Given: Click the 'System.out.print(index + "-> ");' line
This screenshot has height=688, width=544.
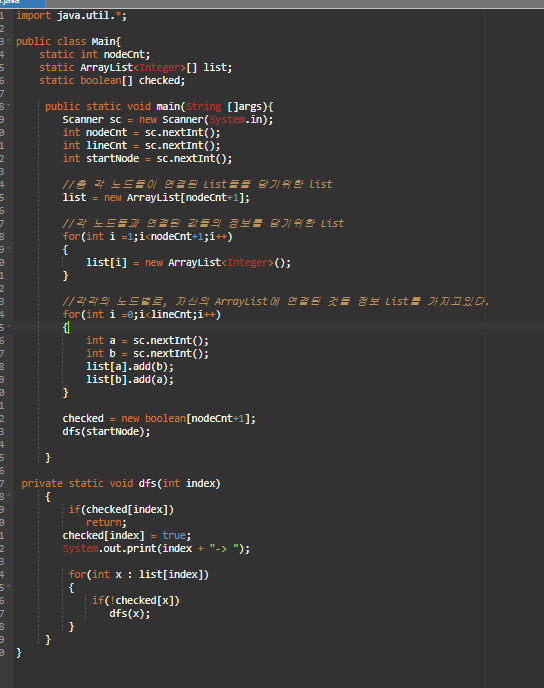Looking at the screenshot, I should tap(156, 548).
